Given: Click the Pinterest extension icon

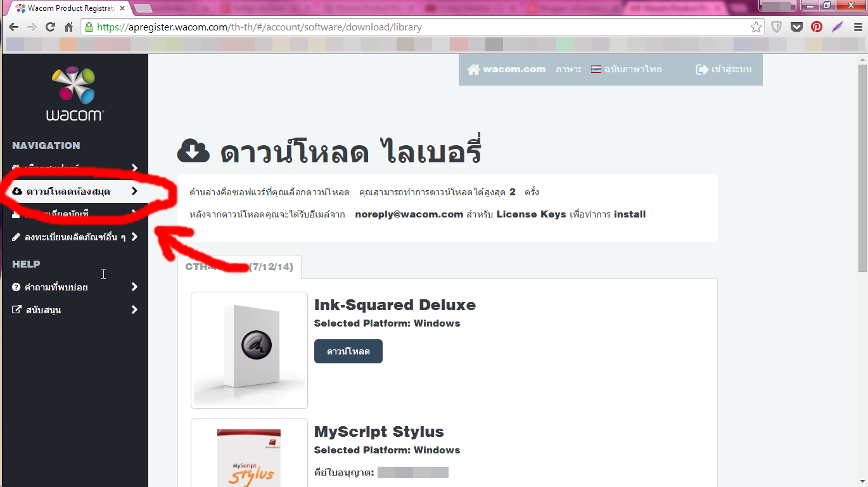Looking at the screenshot, I should [x=817, y=27].
